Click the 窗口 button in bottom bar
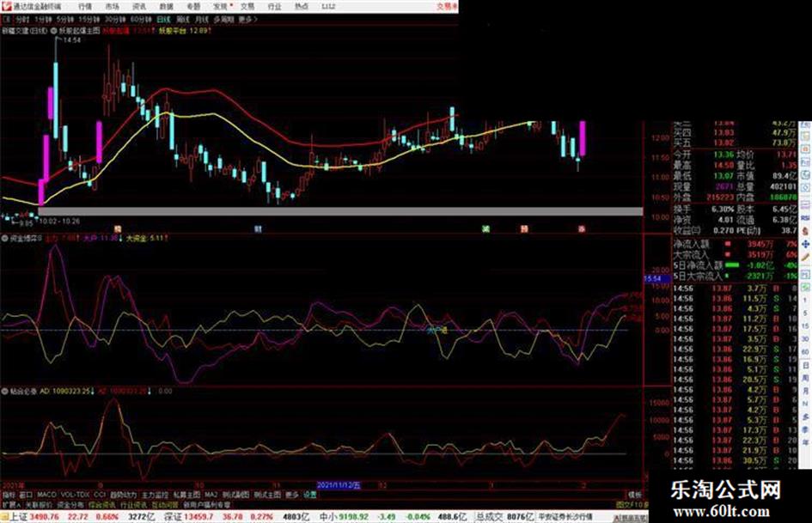Screen dimensions: 812x523 [26, 495]
